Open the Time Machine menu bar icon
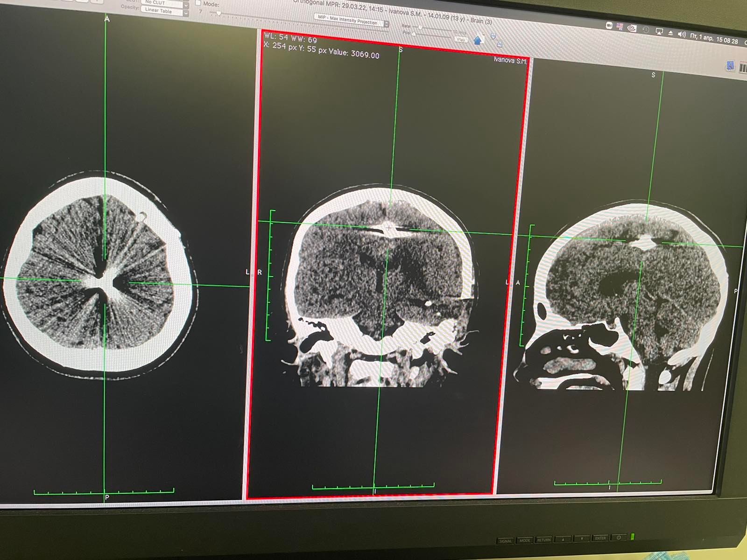747x560 pixels. pos(646,30)
